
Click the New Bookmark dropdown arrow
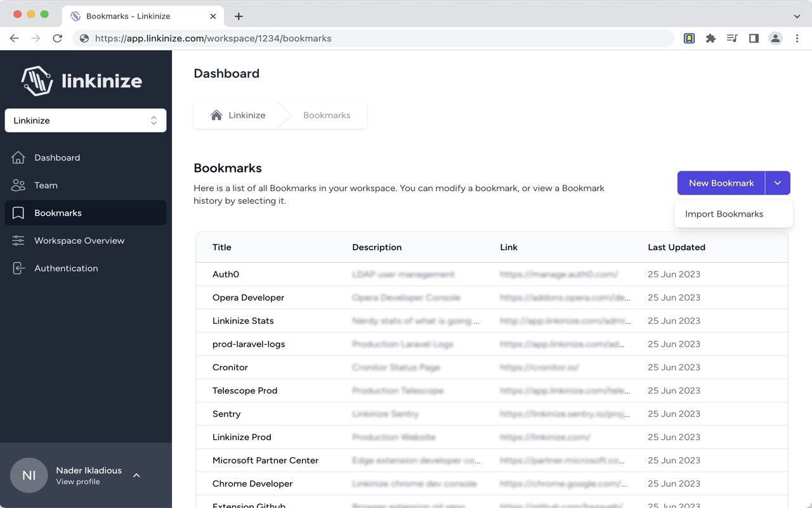(x=778, y=183)
